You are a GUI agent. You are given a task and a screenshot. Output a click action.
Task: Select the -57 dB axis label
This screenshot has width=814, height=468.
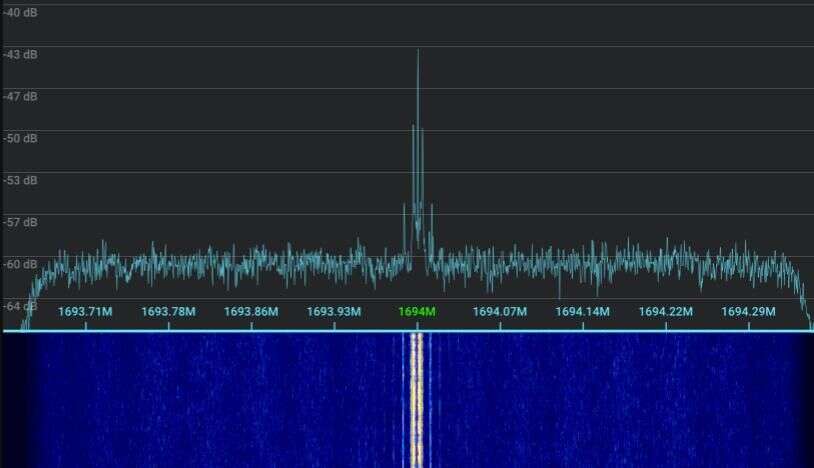point(21,222)
